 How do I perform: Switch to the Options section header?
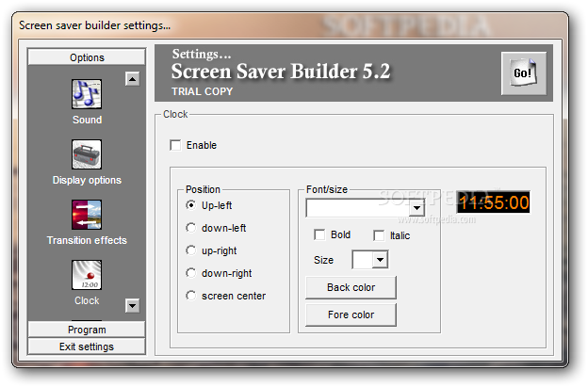click(x=87, y=57)
